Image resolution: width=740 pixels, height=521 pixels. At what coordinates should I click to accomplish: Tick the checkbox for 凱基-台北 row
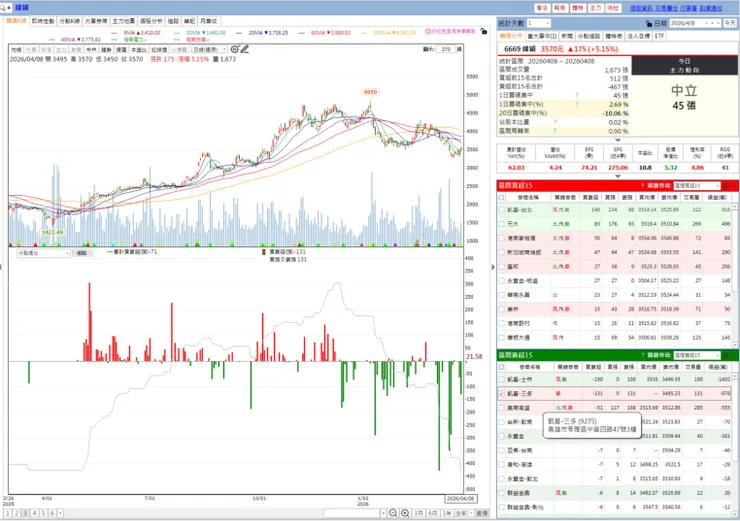click(x=501, y=210)
